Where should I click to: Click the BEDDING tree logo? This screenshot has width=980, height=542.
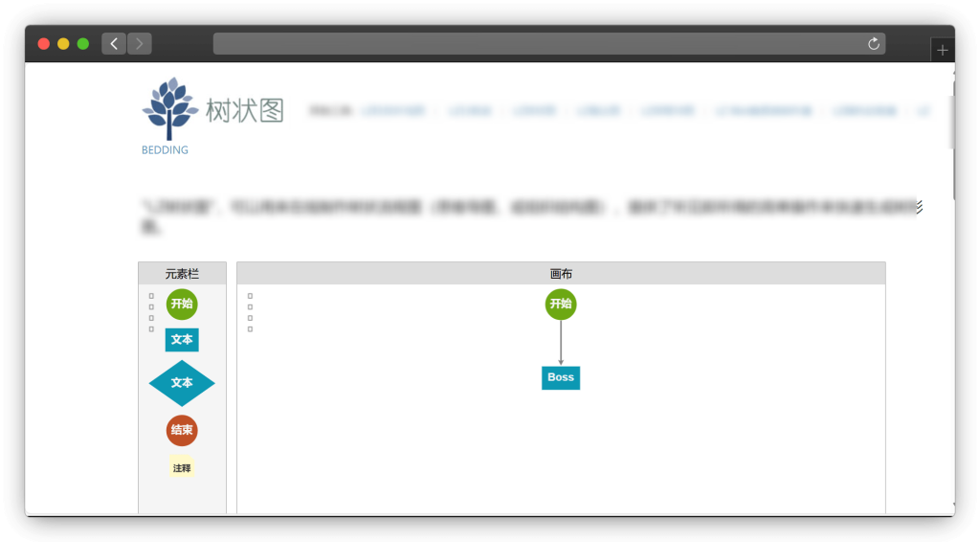pyautogui.click(x=169, y=110)
